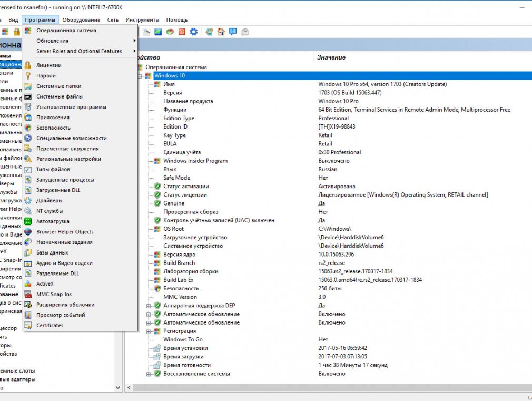Choose Аудио и Видео кодеки
This screenshot has height=401, width=532.
click(x=80, y=263)
